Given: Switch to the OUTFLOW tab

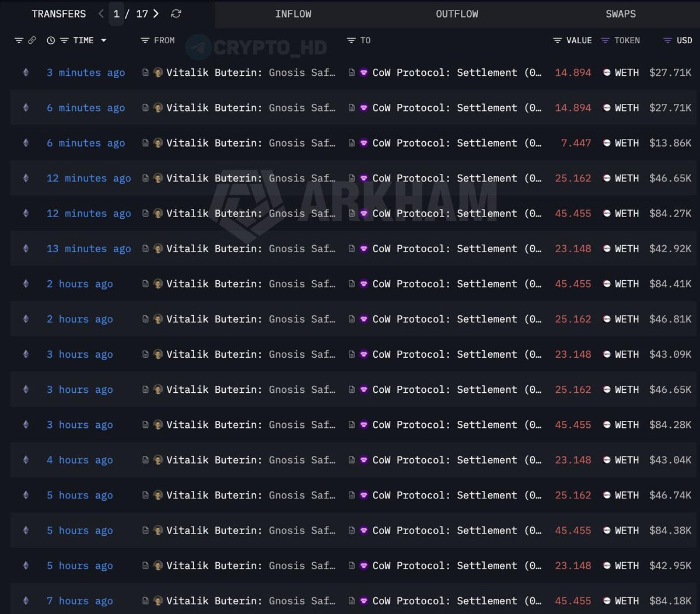Looking at the screenshot, I should pos(457,13).
